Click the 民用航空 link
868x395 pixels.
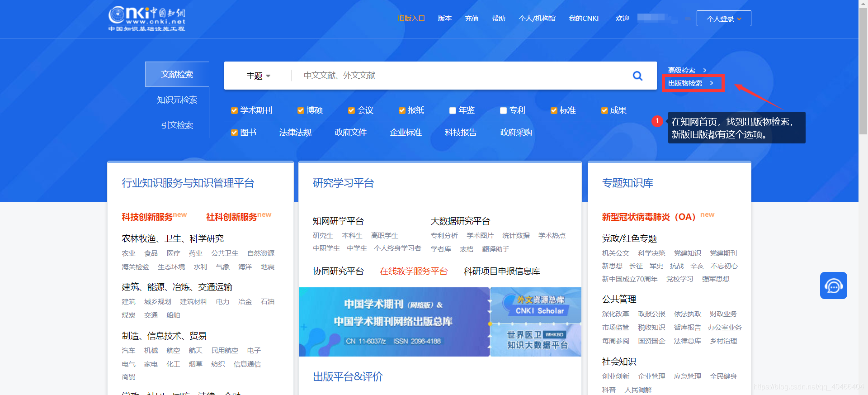click(225, 351)
